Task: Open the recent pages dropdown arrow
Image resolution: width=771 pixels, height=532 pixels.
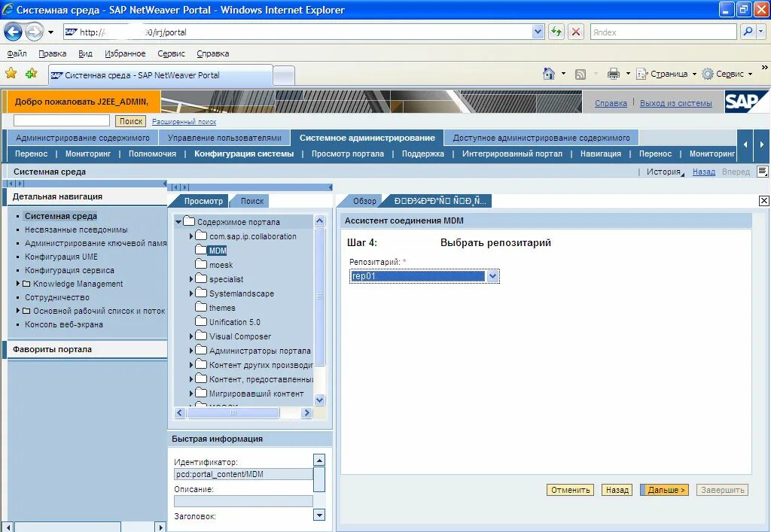Action: (x=50, y=32)
